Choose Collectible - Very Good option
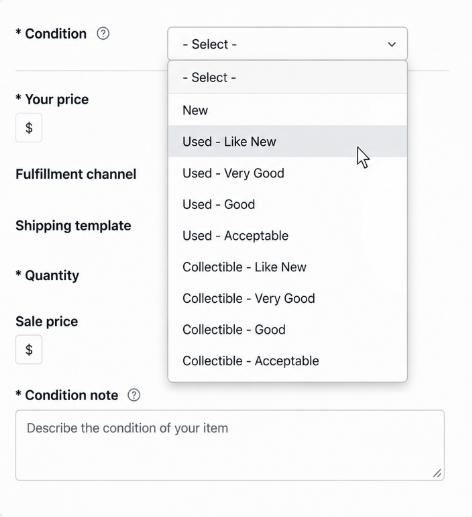 [x=287, y=298]
